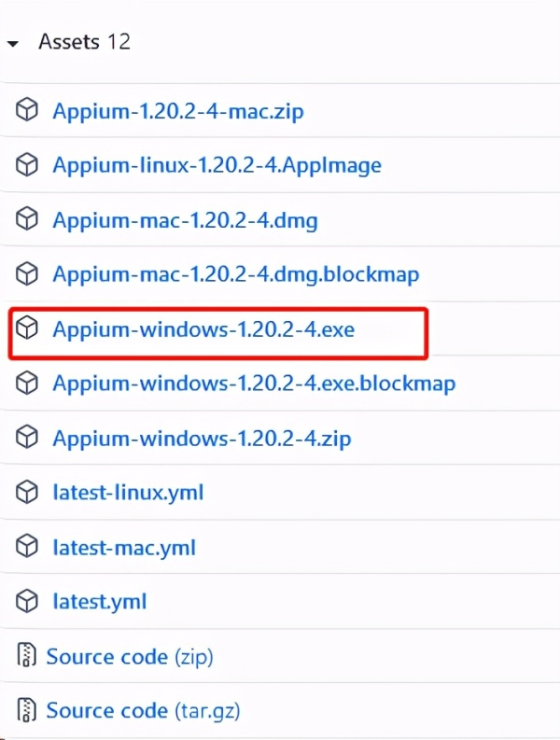Download Appium-linux-1.20.2-4.AppImage
Viewport: 560px width, 740px height.
217,166
